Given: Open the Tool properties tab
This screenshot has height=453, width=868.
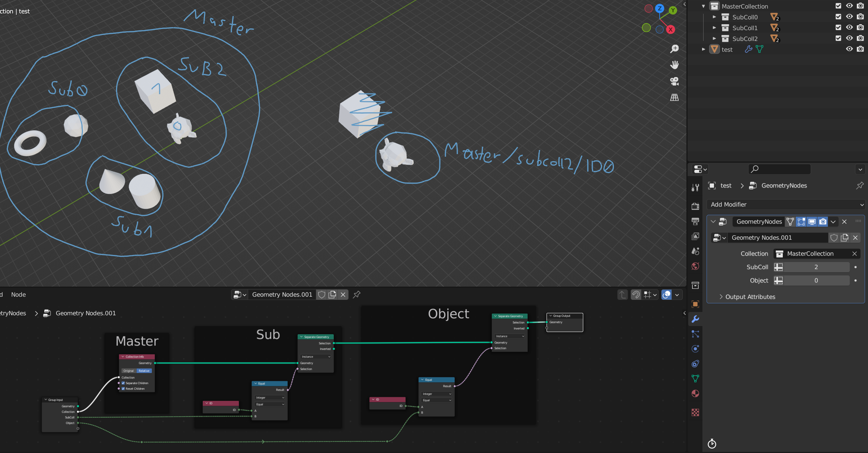Looking at the screenshot, I should [695, 187].
